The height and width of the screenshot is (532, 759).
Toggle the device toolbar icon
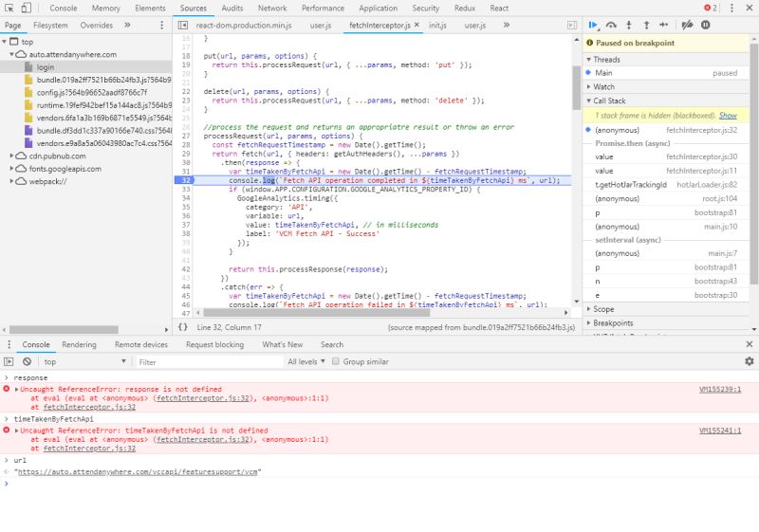pyautogui.click(x=27, y=8)
